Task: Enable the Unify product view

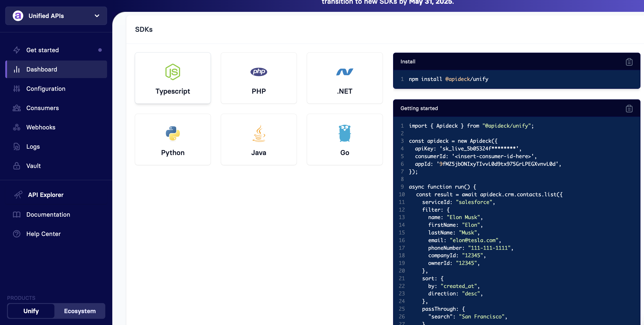Action: pos(31,311)
